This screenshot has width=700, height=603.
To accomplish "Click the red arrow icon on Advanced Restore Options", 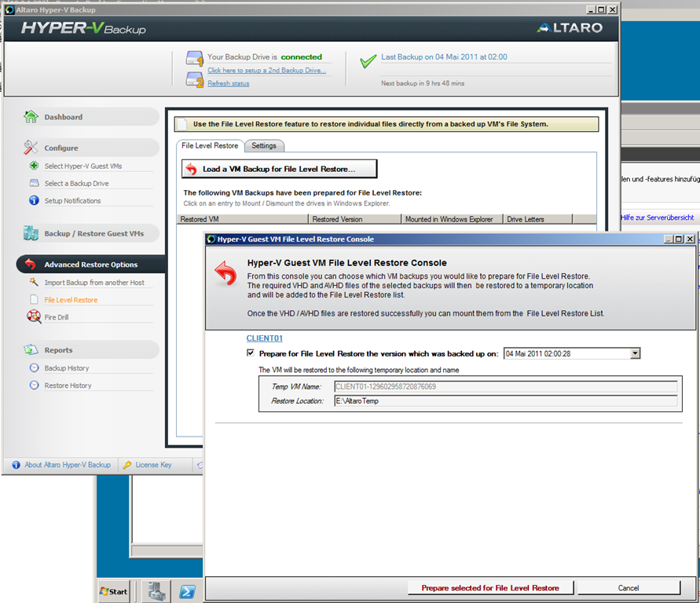I will (31, 264).
